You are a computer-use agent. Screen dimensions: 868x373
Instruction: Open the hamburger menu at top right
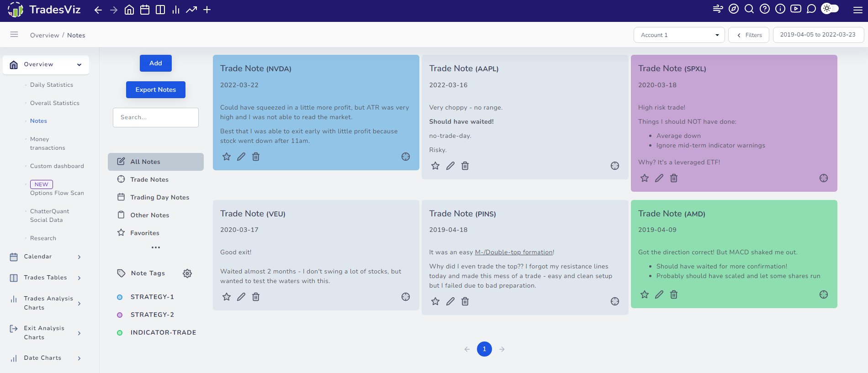pos(858,10)
